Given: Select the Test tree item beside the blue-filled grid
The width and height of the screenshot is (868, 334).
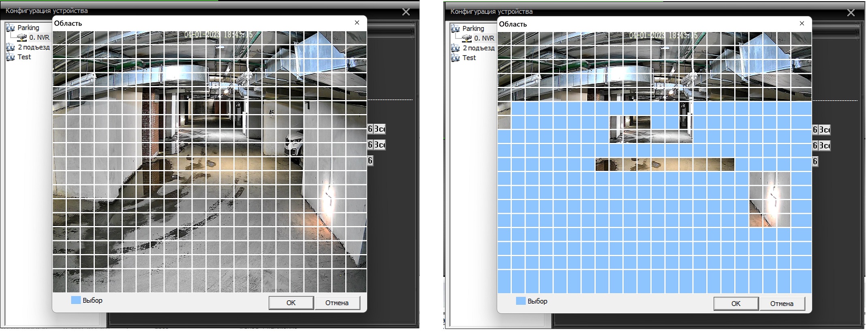Looking at the screenshot, I should click(x=469, y=58).
